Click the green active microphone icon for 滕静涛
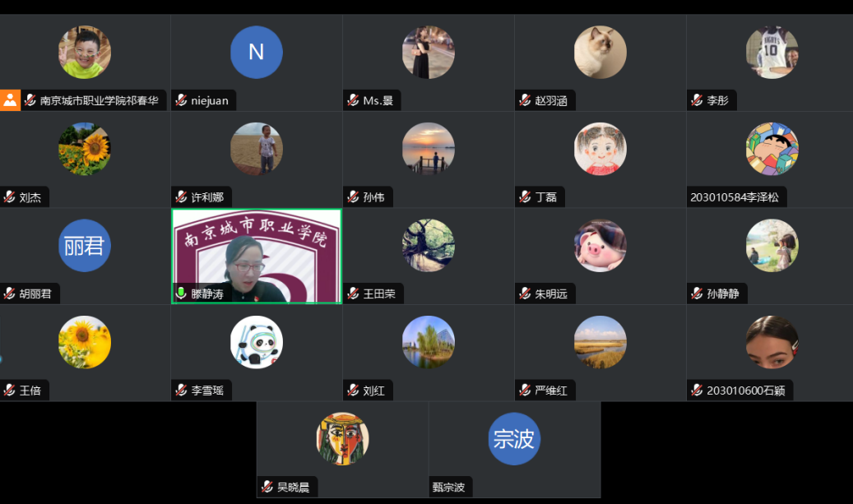Image resolution: width=853 pixels, height=504 pixels. pos(181,294)
